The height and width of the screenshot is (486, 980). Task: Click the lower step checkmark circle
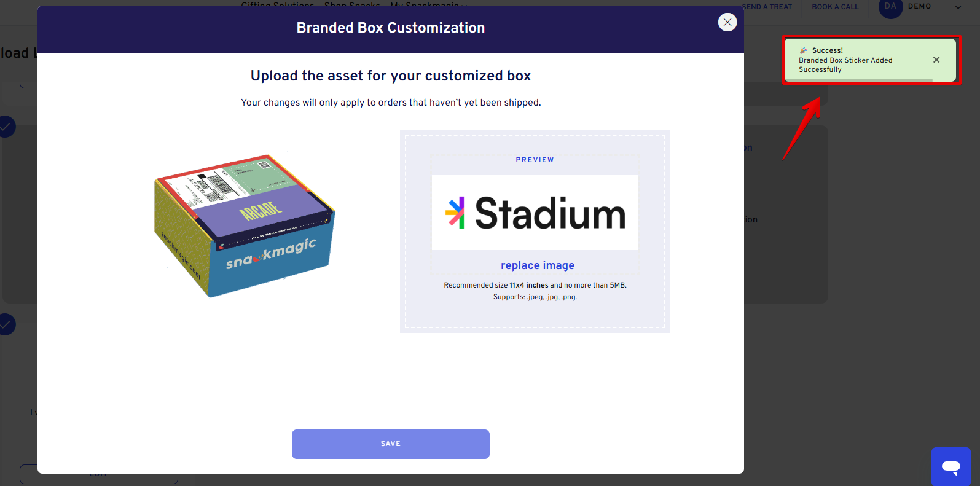[6, 324]
